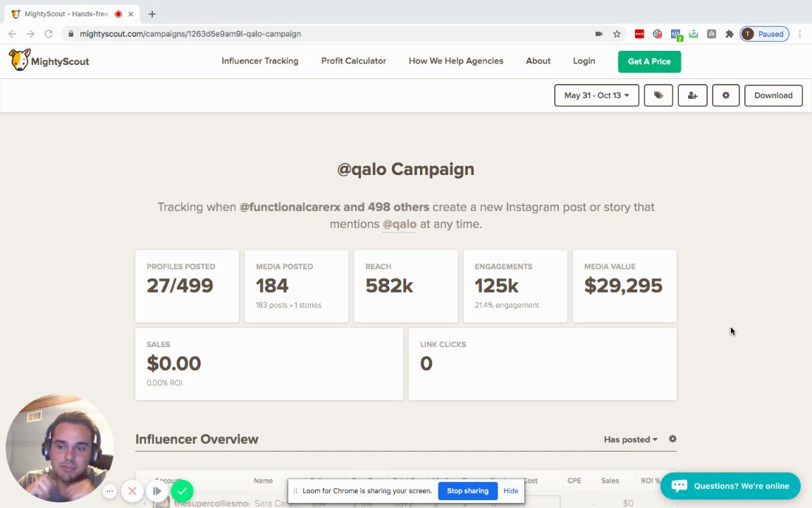Click the Login nav link
The width and height of the screenshot is (812, 508).
(584, 61)
